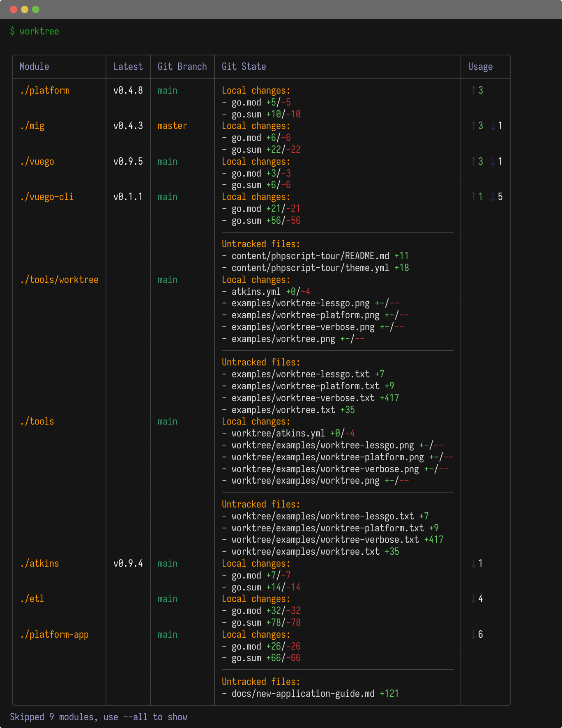Click the 'main' branch of ./platform
The image size is (562, 728).
click(x=168, y=90)
